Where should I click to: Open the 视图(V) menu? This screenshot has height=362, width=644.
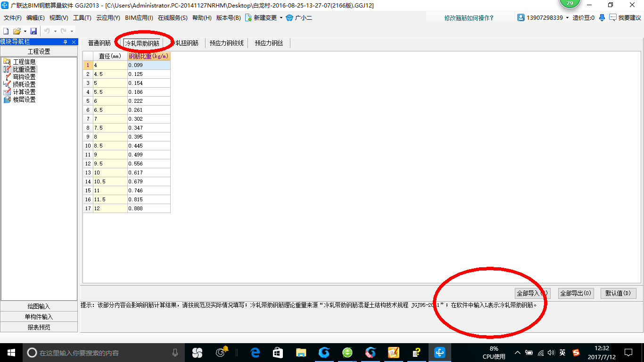tap(58, 18)
